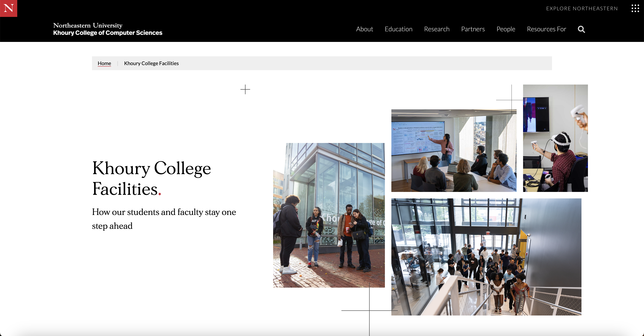The image size is (644, 336).
Task: Click the Northeastern University text logo
Action: [x=88, y=25]
